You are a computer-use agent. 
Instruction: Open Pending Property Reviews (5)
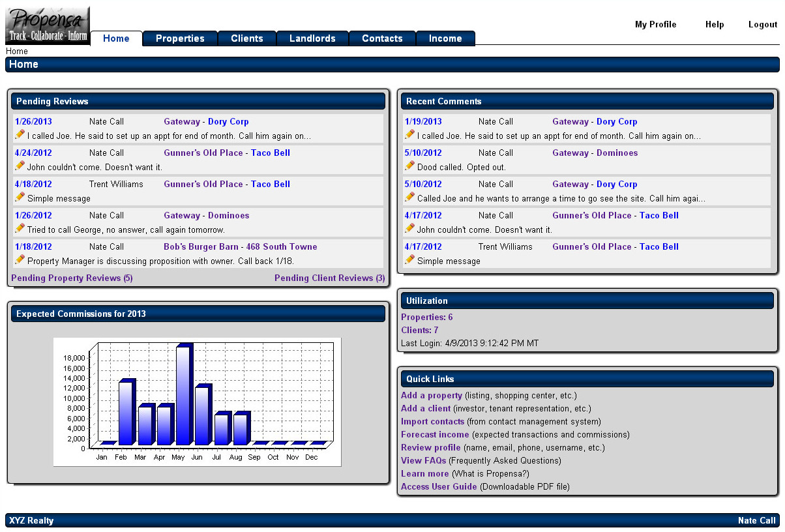(72, 278)
